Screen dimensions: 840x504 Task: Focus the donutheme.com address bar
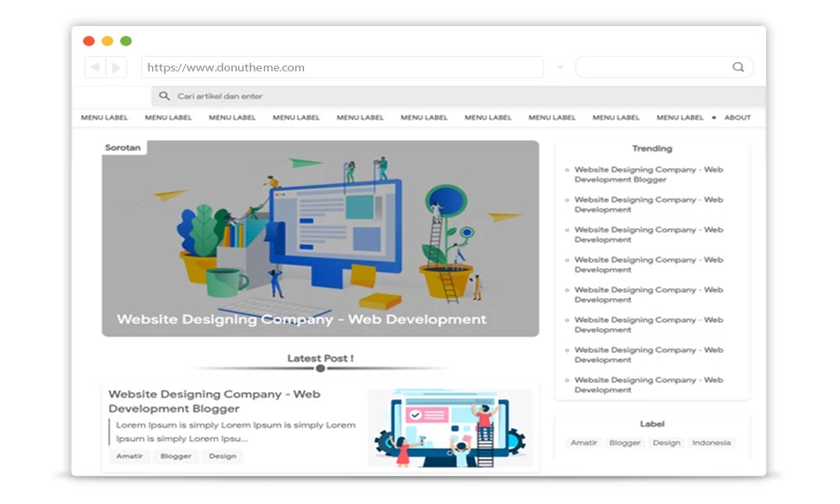coord(343,67)
